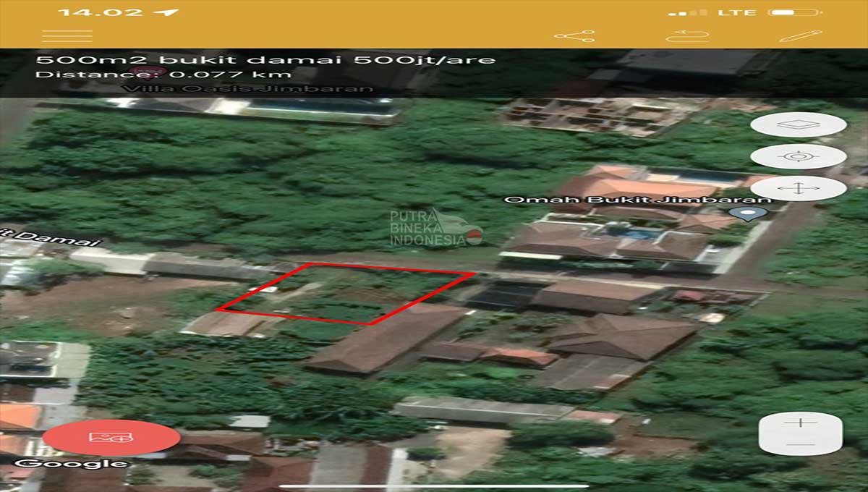Tap the 'Distance: 0.077 km' text
The image size is (868, 492).
point(161,76)
